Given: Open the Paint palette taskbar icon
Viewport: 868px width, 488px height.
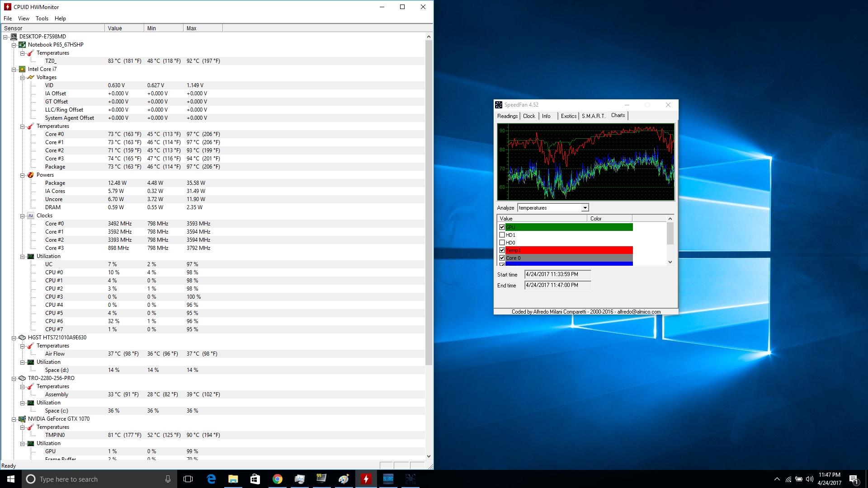Looking at the screenshot, I should point(344,479).
